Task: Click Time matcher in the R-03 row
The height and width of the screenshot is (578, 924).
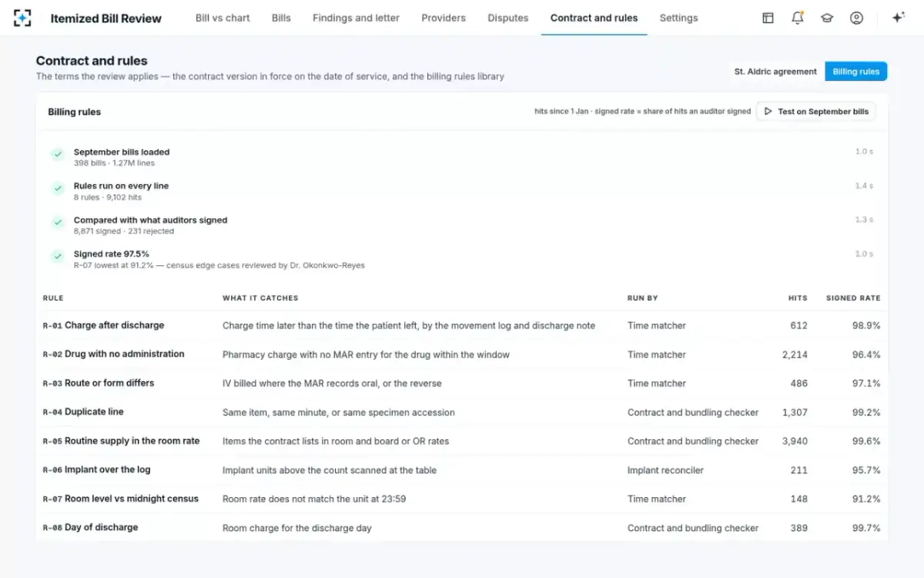Action: point(657,383)
